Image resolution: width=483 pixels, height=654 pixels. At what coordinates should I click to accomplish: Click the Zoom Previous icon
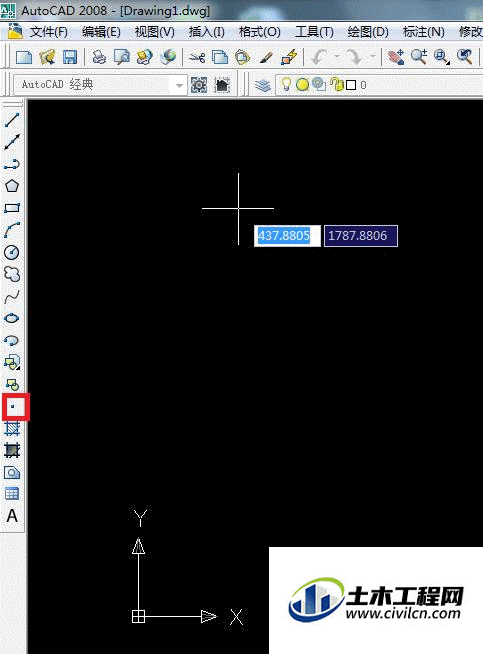(464, 57)
